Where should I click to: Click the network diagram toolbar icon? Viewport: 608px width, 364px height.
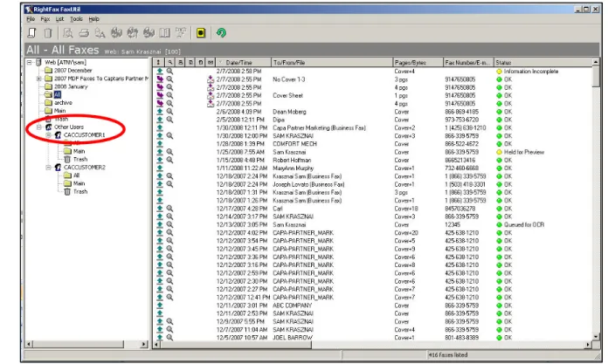(181, 33)
